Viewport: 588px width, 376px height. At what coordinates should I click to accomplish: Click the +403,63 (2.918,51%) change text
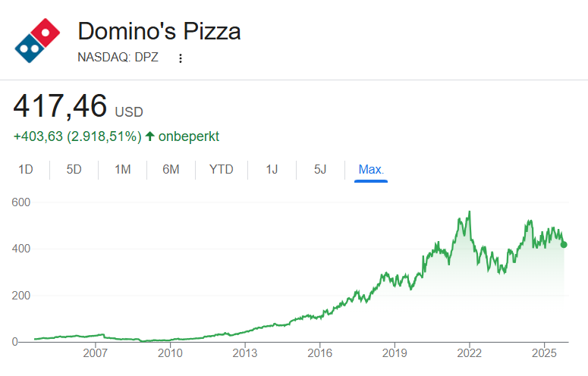tap(77, 136)
